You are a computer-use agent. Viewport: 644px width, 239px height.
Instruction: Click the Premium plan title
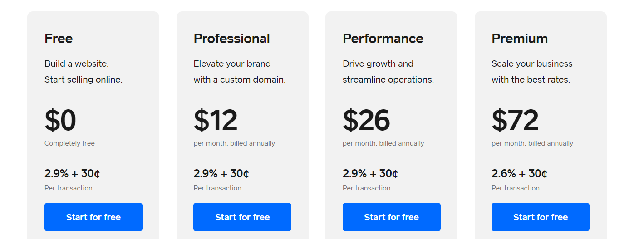[x=519, y=39]
